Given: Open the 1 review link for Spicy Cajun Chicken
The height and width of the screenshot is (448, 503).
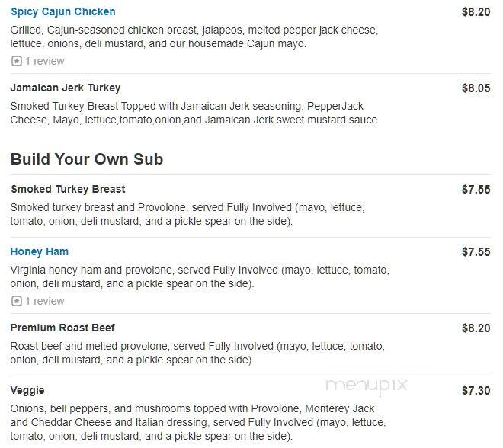Looking at the screenshot, I should coord(45,61).
